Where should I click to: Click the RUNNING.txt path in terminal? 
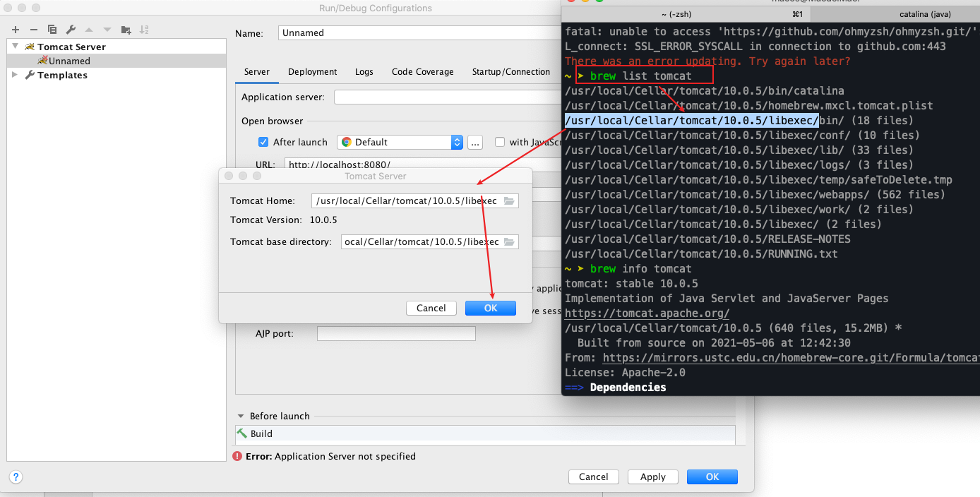(701, 253)
